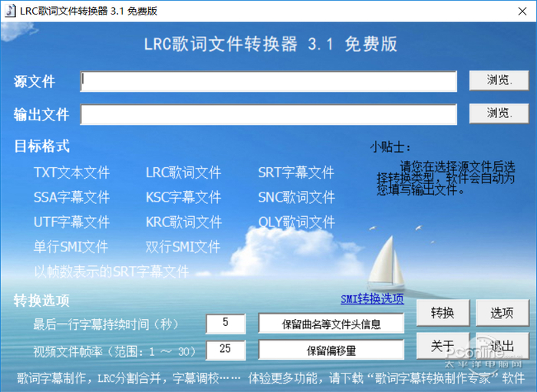
Task: Select SSA字幕文件 target format
Action: click(71, 197)
